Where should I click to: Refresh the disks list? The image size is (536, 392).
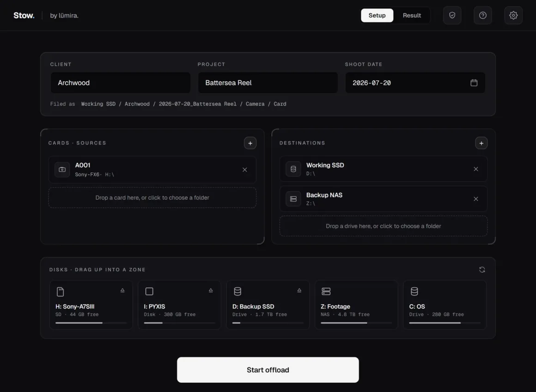point(482,270)
